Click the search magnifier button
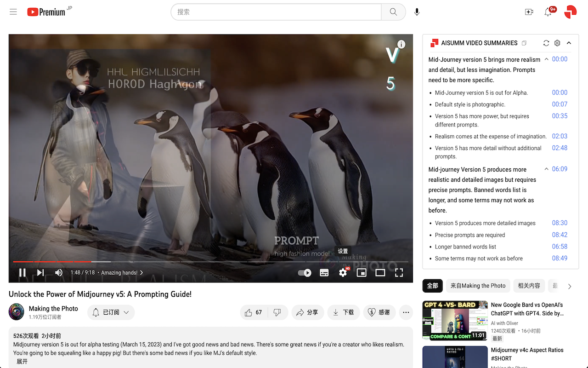 [x=393, y=12]
